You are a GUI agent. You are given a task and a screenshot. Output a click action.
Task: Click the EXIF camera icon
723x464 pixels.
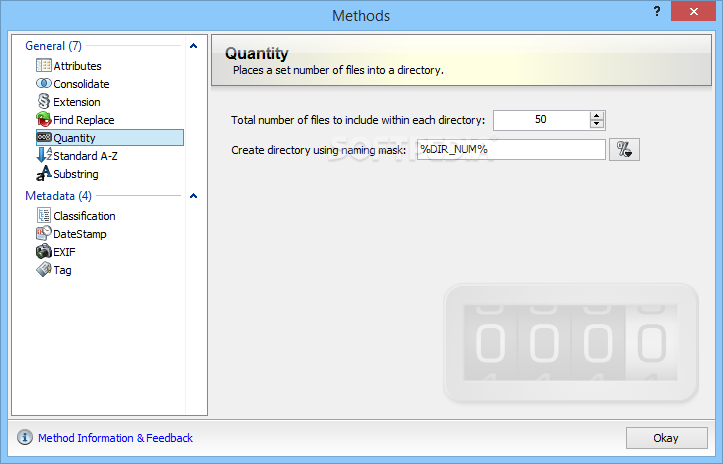tap(44, 251)
